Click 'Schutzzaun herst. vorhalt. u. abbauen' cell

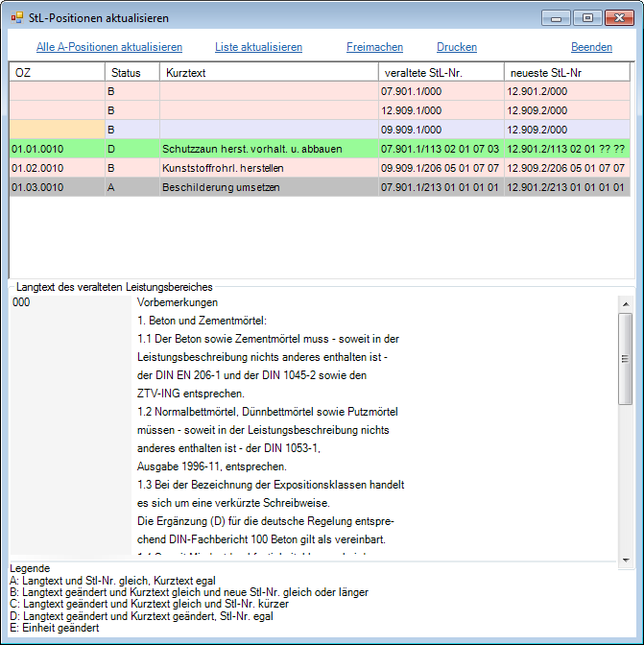tap(269, 149)
